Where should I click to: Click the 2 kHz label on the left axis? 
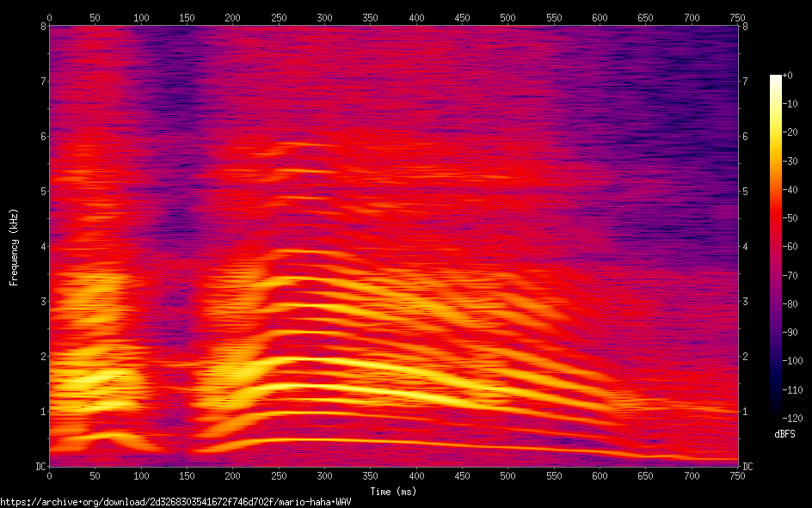coord(41,357)
